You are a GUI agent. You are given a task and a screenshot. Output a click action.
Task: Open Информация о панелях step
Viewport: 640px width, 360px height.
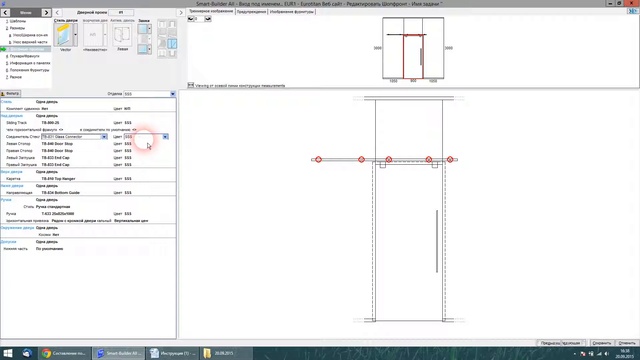pyautogui.click(x=29, y=63)
